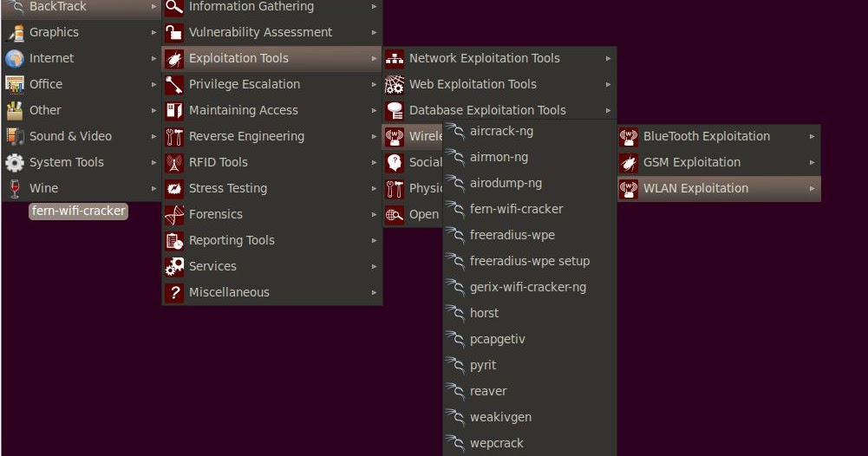Click the Reverse Engineering tools icon
This screenshot has width=868, height=456.
coord(174,136)
